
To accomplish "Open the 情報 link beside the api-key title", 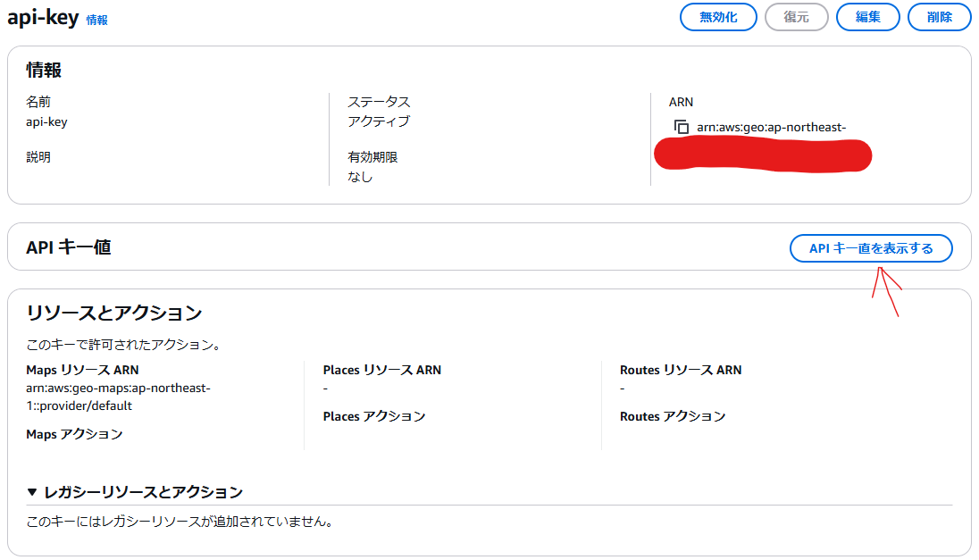I will coord(96,20).
